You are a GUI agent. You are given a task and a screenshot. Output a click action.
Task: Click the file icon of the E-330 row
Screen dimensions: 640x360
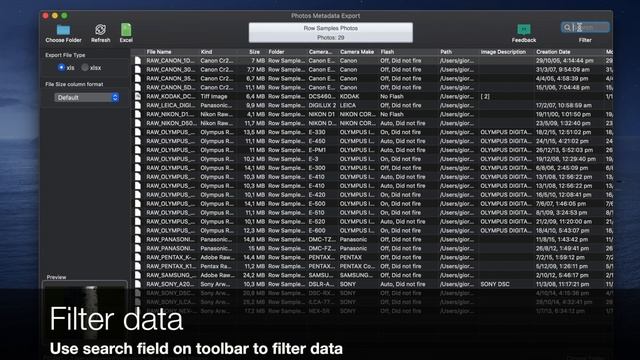(138, 132)
